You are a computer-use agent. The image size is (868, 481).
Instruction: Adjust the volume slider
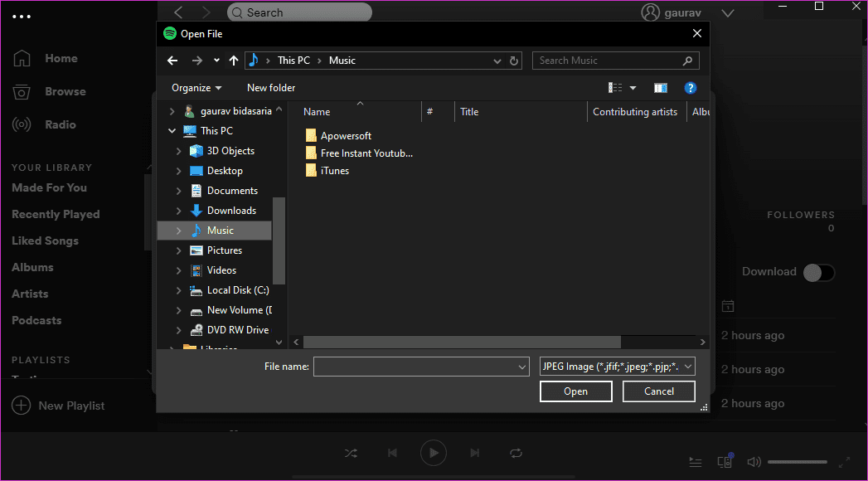coord(798,462)
